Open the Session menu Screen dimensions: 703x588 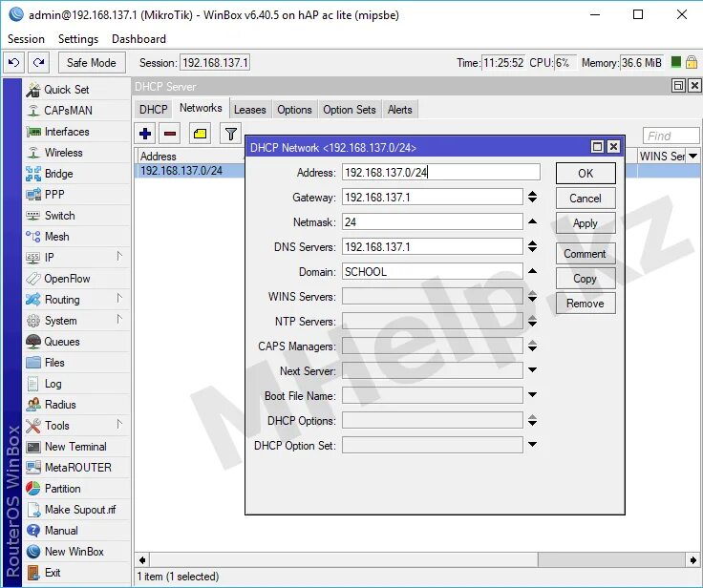coord(26,39)
